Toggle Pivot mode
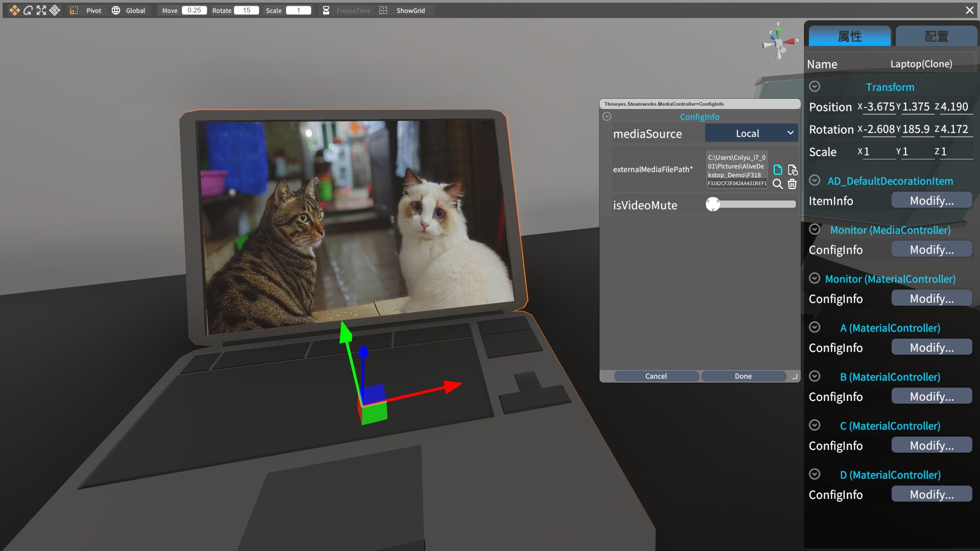The width and height of the screenshot is (980, 551). coord(89,10)
